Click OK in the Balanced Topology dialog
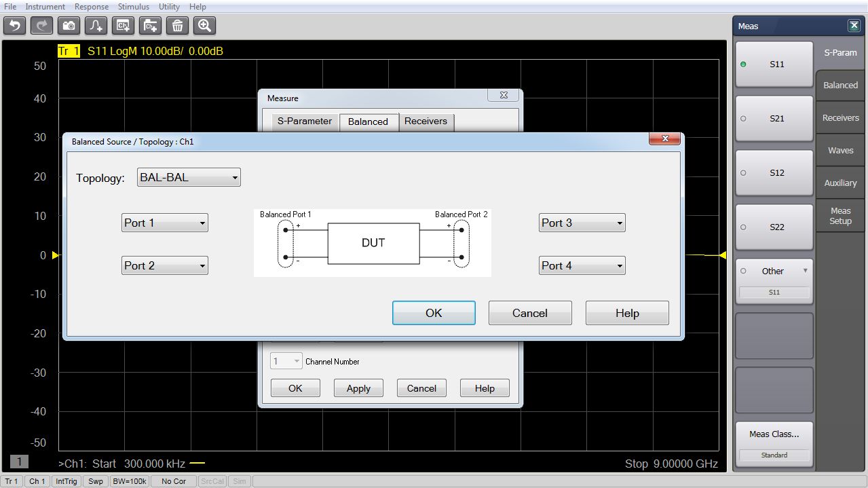This screenshot has height=488, width=868. [434, 313]
